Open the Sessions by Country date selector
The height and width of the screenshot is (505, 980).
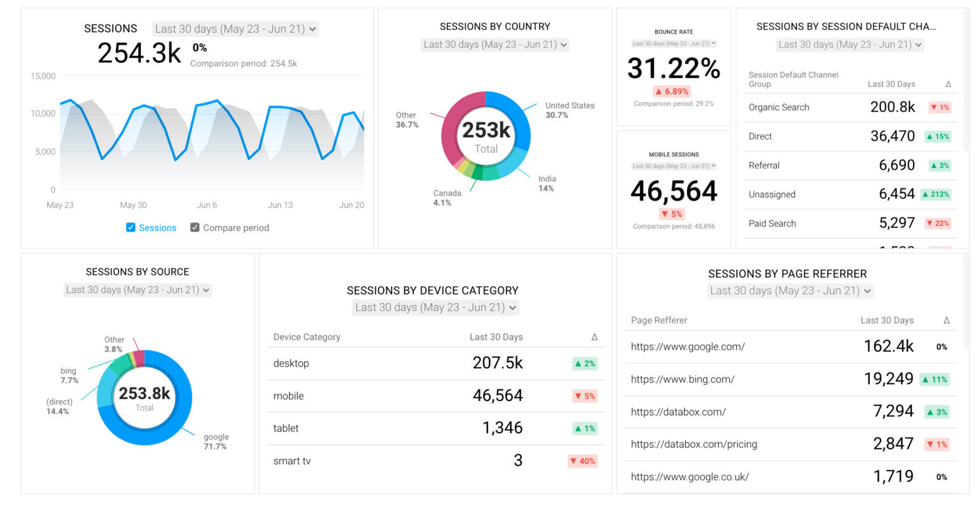tap(494, 44)
